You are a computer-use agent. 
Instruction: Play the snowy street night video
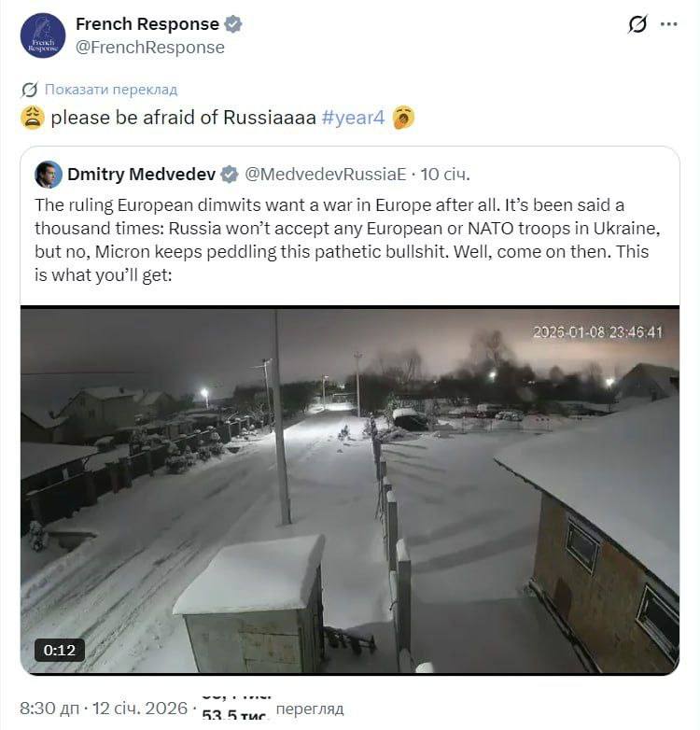[350, 490]
